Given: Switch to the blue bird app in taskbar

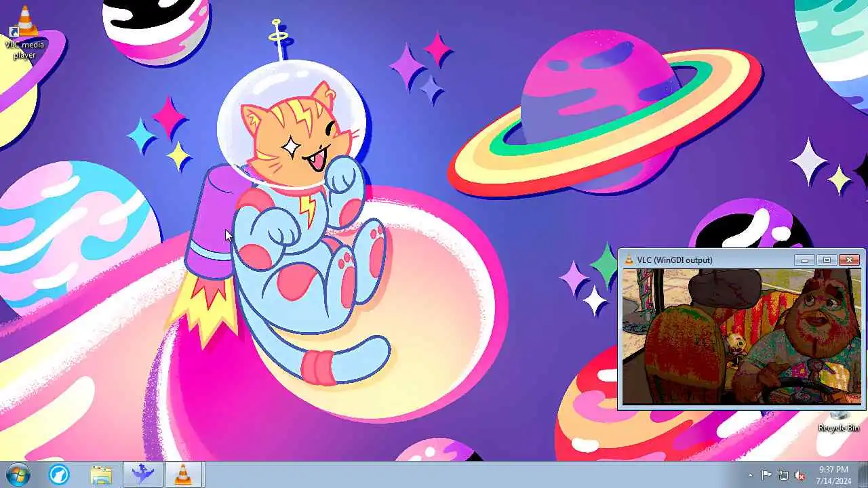Looking at the screenshot, I should tap(142, 474).
